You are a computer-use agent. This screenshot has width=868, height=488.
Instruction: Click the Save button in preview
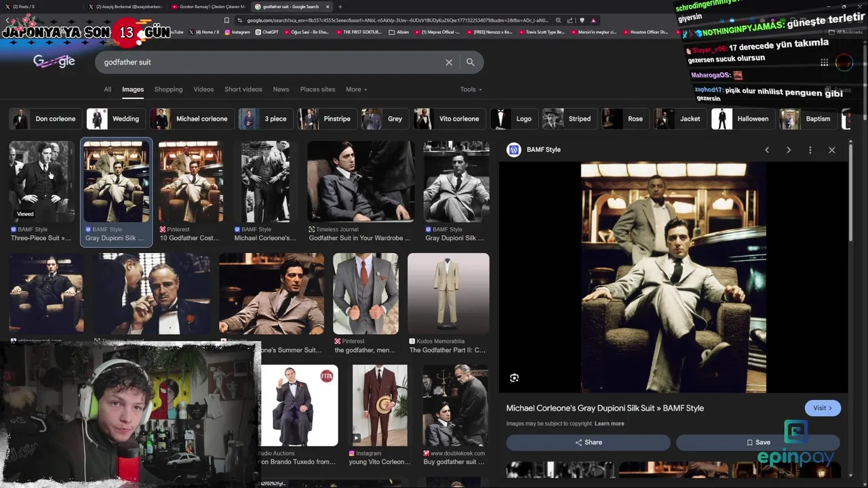[758, 443]
